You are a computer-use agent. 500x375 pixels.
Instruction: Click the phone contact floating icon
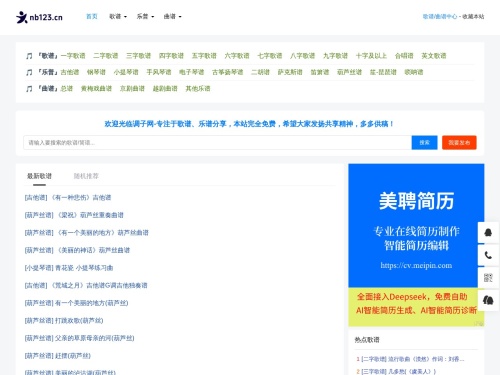tap(488, 255)
